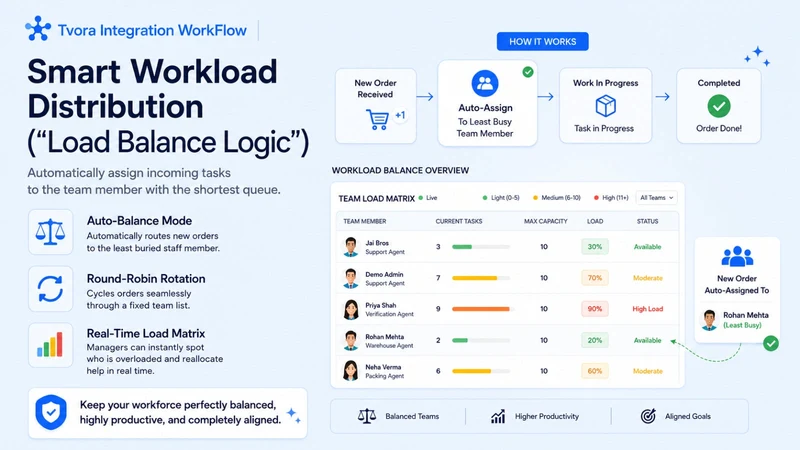
Task: Click the Order Done! label
Action: [x=719, y=129]
